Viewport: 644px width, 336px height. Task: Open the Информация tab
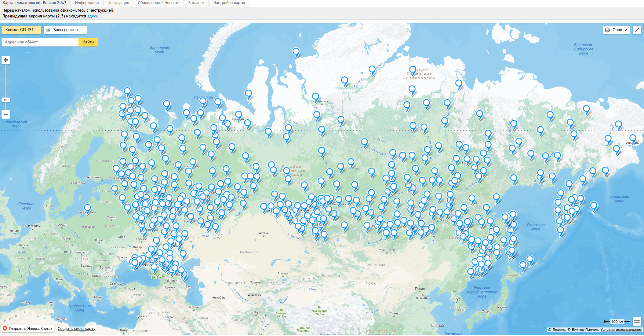point(87,3)
